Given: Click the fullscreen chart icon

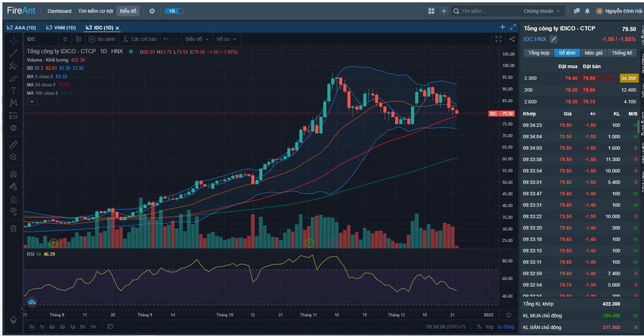Looking at the screenshot, I should click(498, 39).
